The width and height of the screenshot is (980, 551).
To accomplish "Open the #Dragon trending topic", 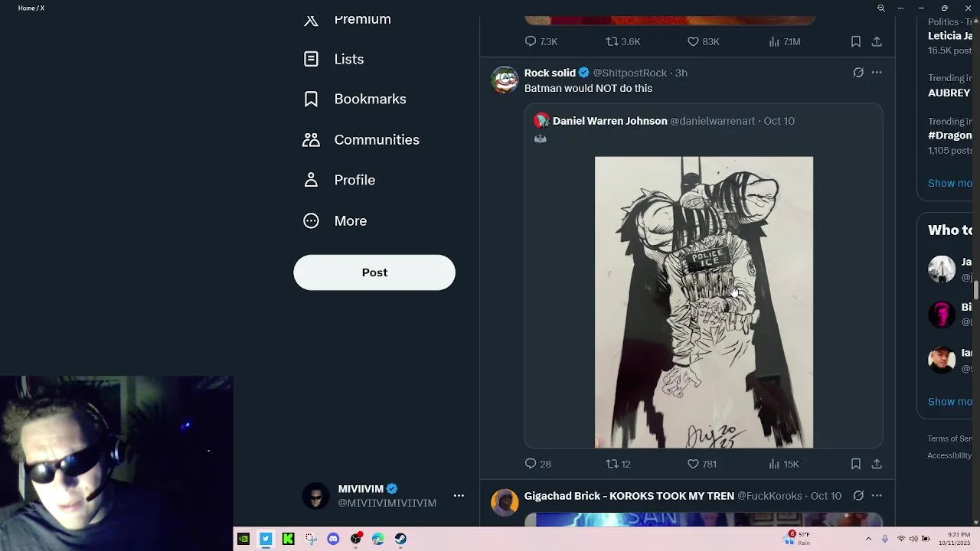I will [x=949, y=135].
